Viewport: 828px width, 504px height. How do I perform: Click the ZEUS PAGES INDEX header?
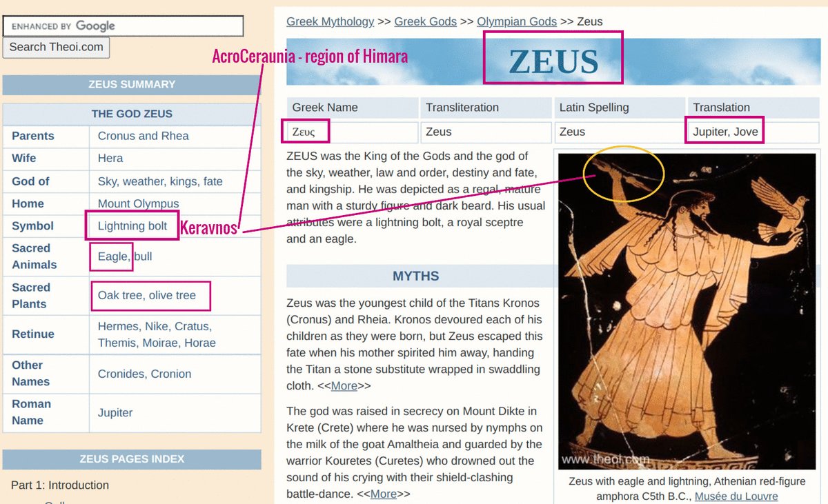[132, 459]
